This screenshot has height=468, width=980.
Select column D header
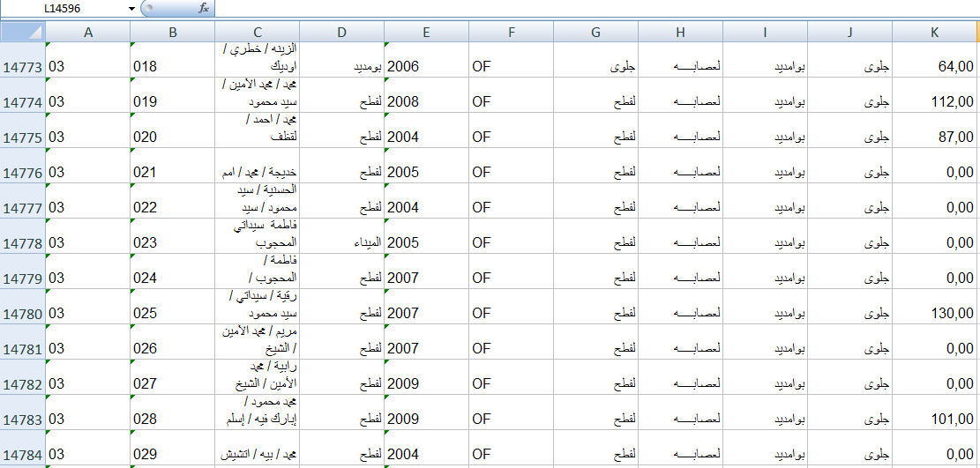tap(342, 33)
